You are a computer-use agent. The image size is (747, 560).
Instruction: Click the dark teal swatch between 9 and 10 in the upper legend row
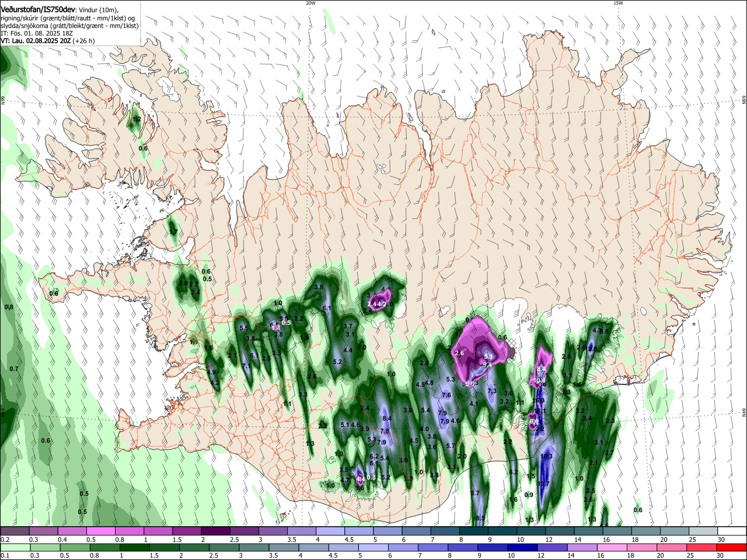(501, 531)
